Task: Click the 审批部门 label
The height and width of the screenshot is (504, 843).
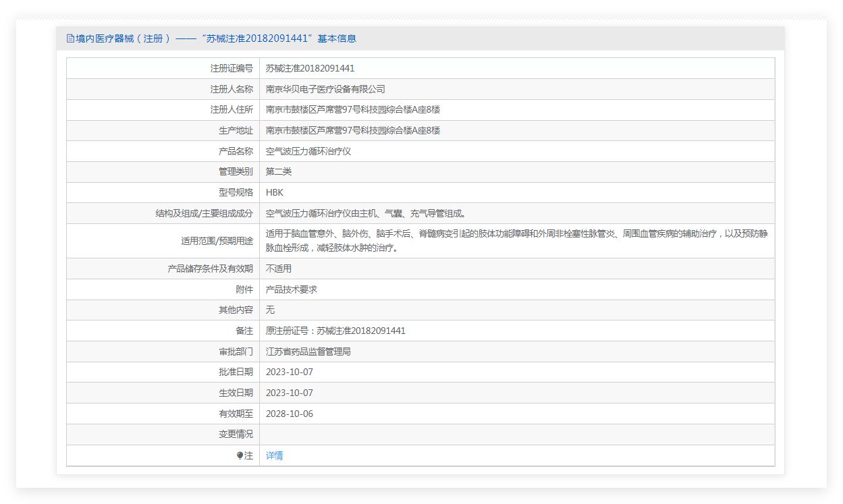Action: (x=236, y=352)
